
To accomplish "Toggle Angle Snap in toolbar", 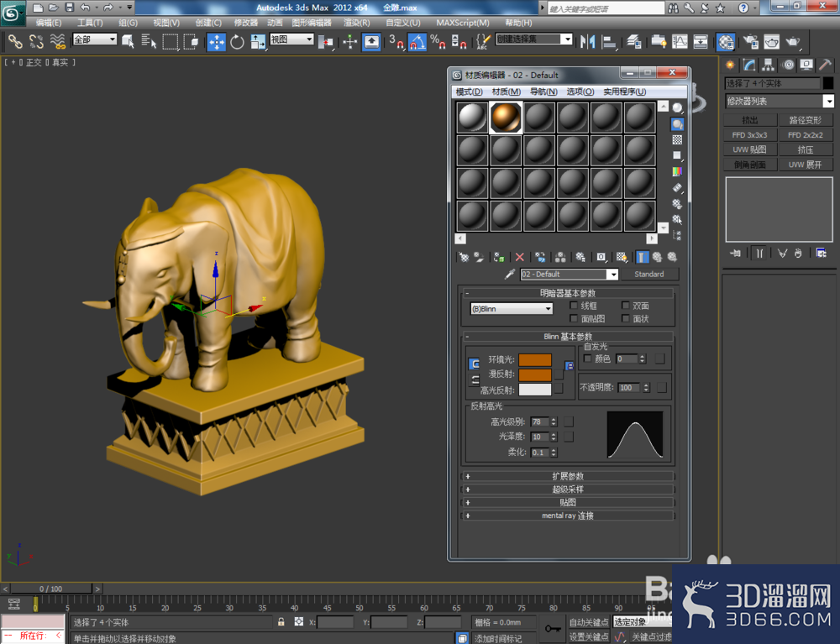I will (417, 42).
